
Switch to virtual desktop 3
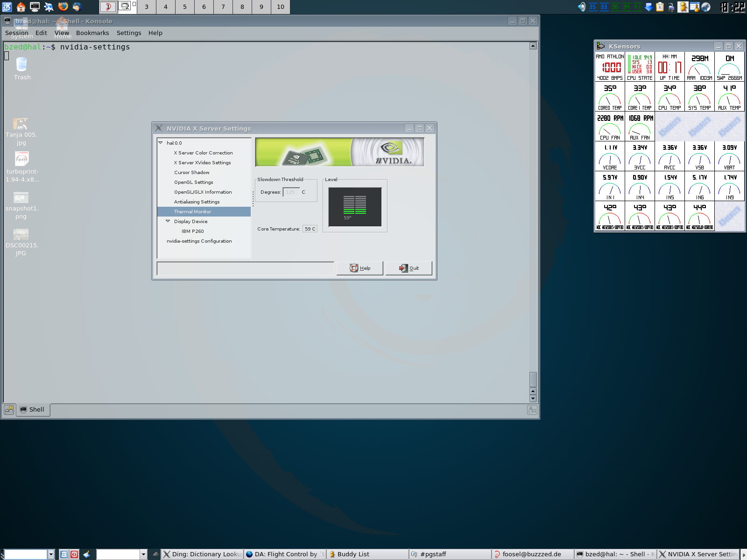pyautogui.click(x=147, y=7)
